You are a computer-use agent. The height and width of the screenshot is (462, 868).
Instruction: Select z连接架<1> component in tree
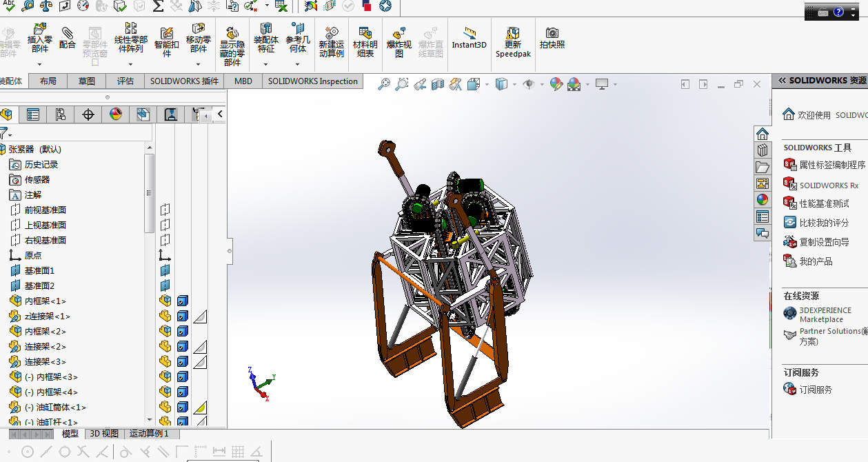coord(48,317)
